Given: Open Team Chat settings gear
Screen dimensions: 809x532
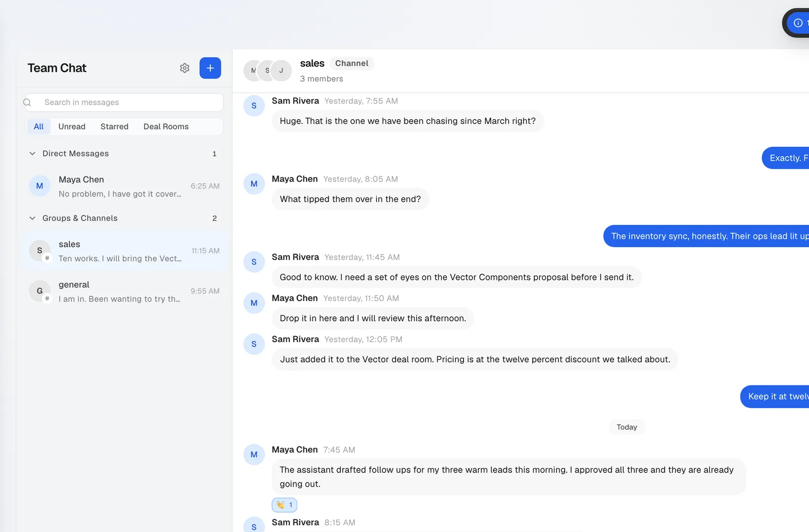Looking at the screenshot, I should [x=185, y=68].
